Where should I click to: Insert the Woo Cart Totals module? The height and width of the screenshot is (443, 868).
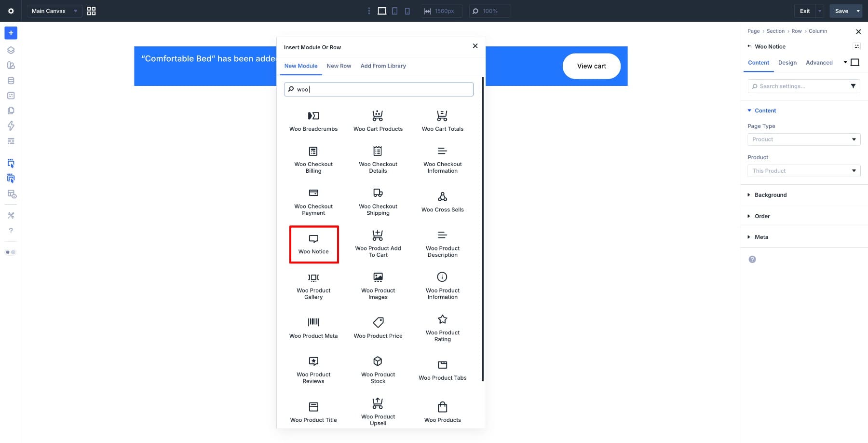pos(443,121)
